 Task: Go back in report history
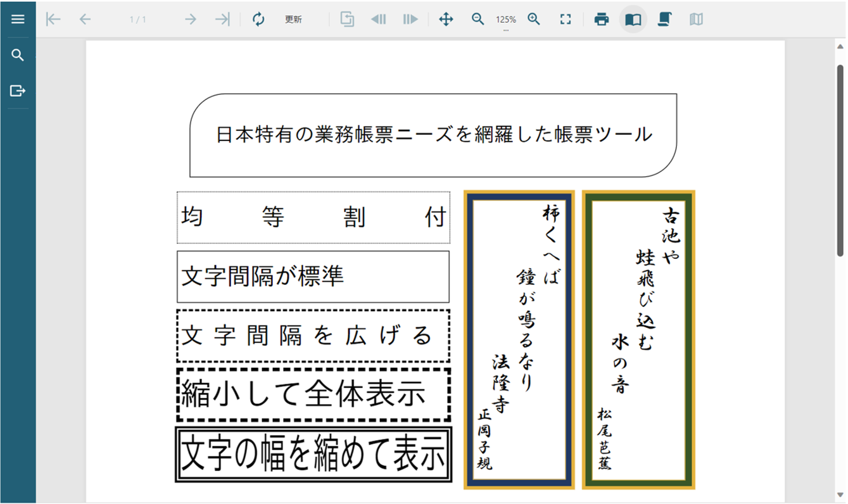[x=379, y=19]
